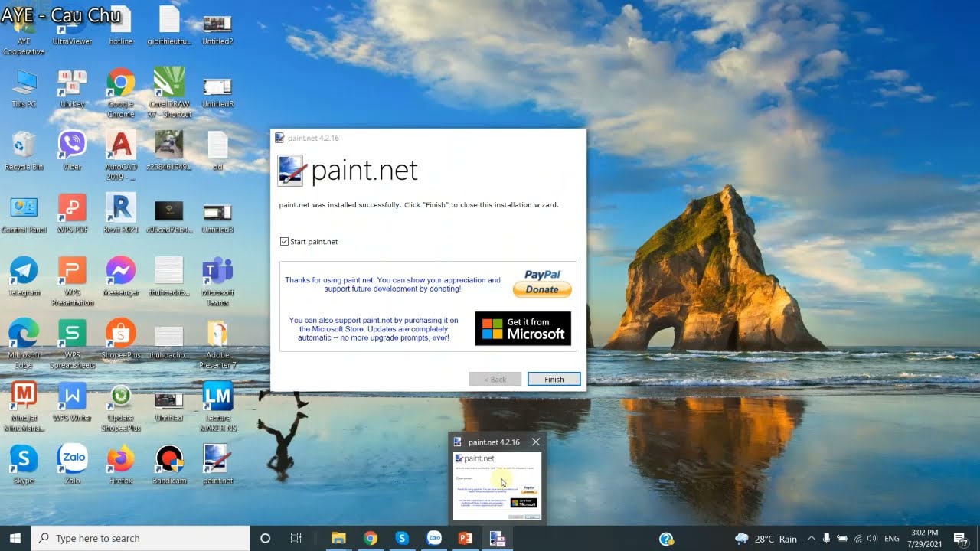Select the Adobe Presenter 7 desktop icon
The width and height of the screenshot is (980, 551).
(217, 344)
